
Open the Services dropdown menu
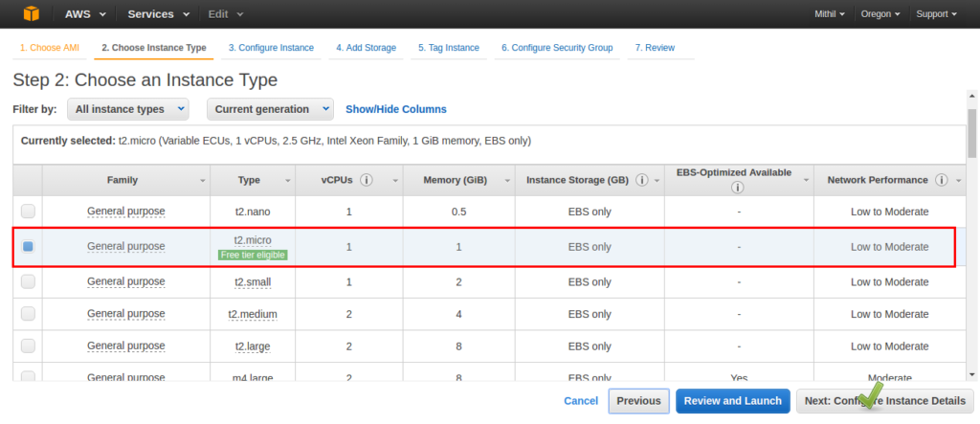159,13
